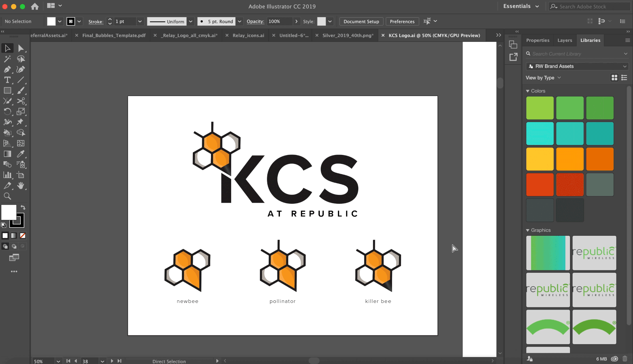Open the Uniform stroke profile dropdown
The image size is (633, 364).
(x=191, y=21)
